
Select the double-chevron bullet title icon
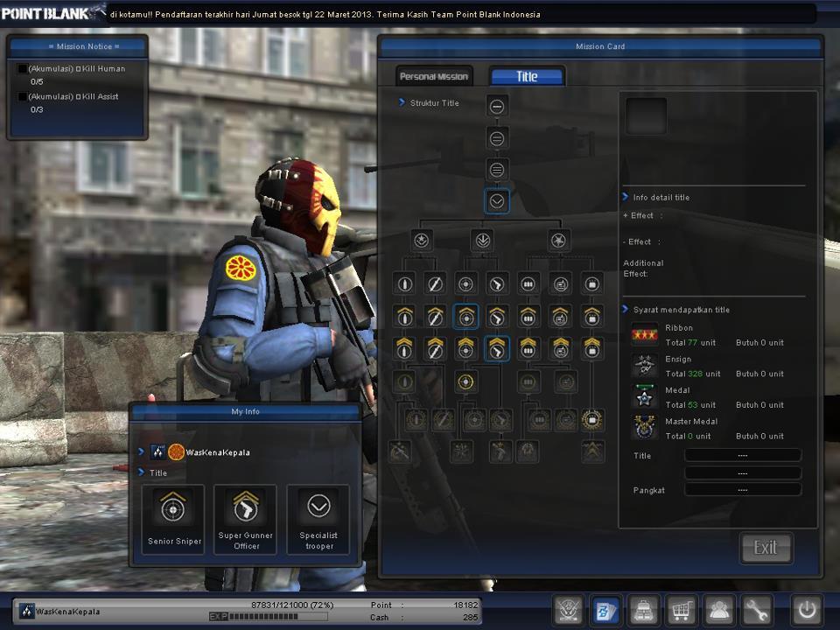tap(404, 349)
